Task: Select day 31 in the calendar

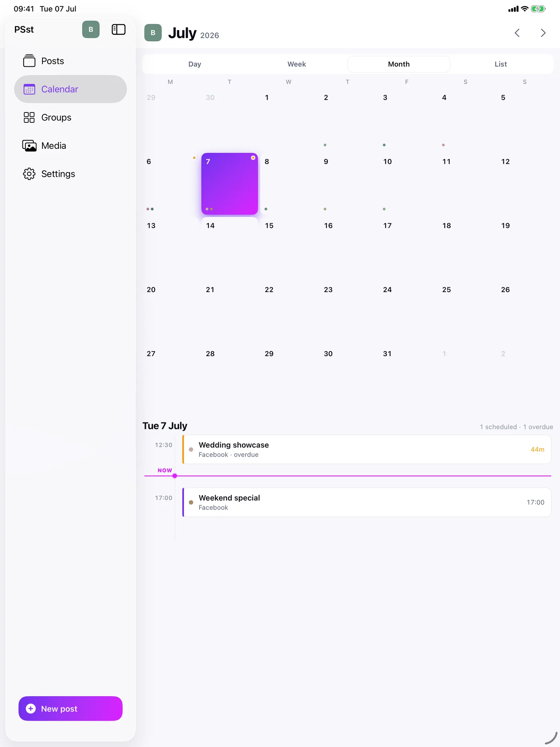Action: coord(407,376)
